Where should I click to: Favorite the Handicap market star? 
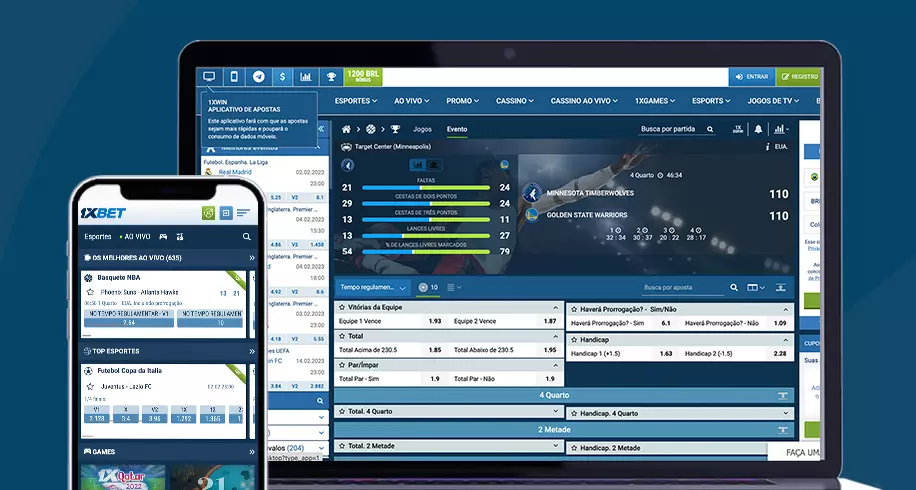click(574, 339)
